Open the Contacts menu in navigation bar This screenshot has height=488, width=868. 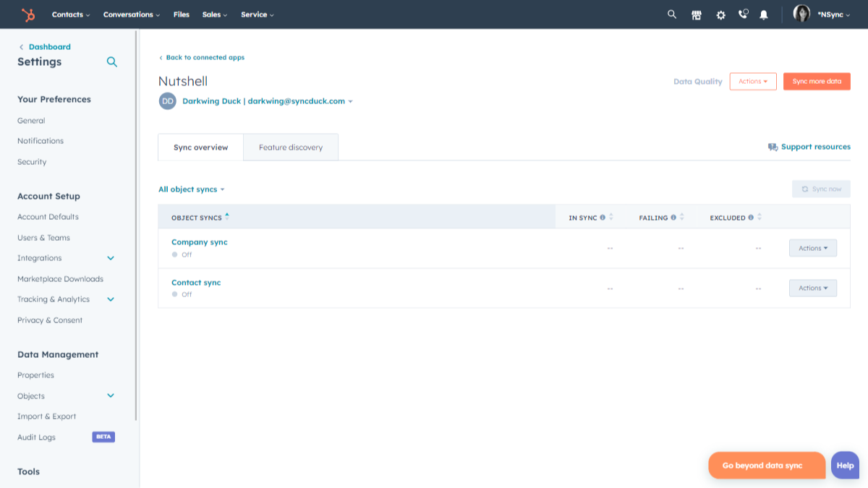pyautogui.click(x=71, y=14)
